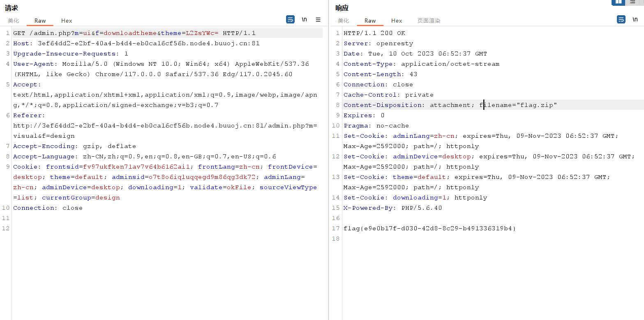Click the validate=okFile cookie entry
The image size is (644, 320).
click(x=220, y=187)
